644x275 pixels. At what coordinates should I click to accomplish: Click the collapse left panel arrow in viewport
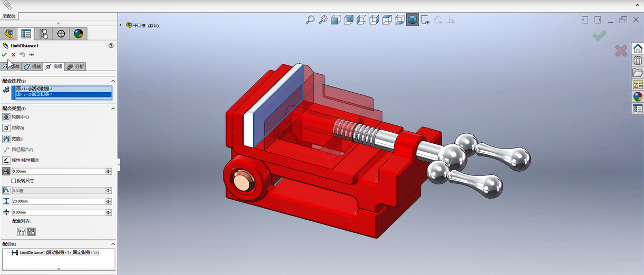tap(584, 20)
